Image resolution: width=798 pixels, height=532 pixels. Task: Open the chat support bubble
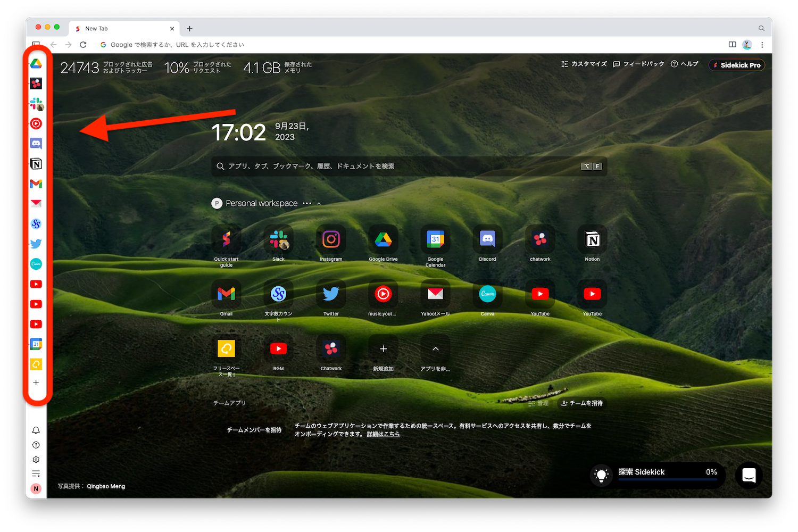(x=749, y=475)
